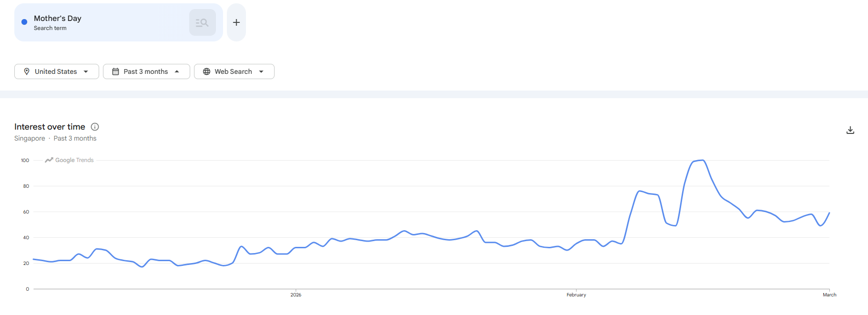The image size is (868, 315).
Task: Select the Web Search type label
Action: point(233,71)
